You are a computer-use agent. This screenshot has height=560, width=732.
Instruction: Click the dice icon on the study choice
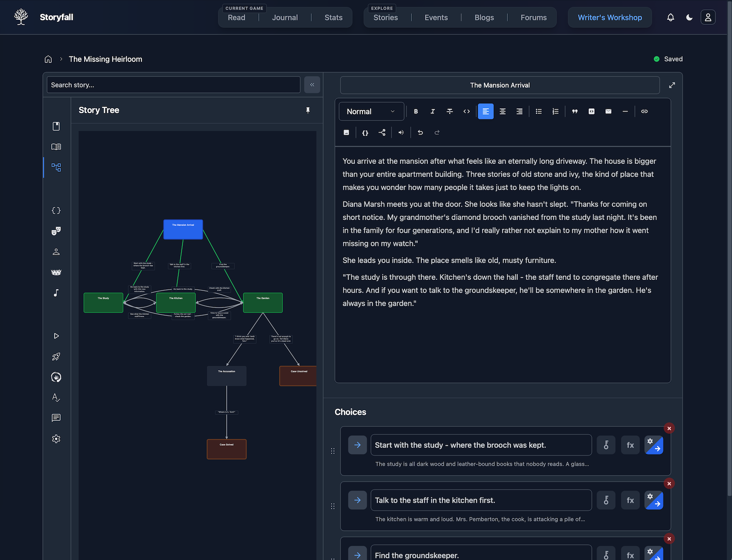(606, 445)
